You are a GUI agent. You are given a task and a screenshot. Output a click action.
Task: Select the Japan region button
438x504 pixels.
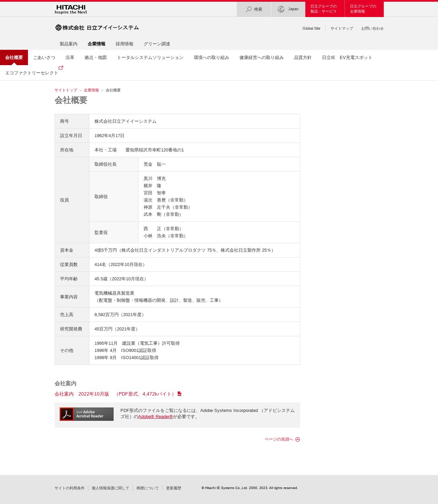coord(288,9)
